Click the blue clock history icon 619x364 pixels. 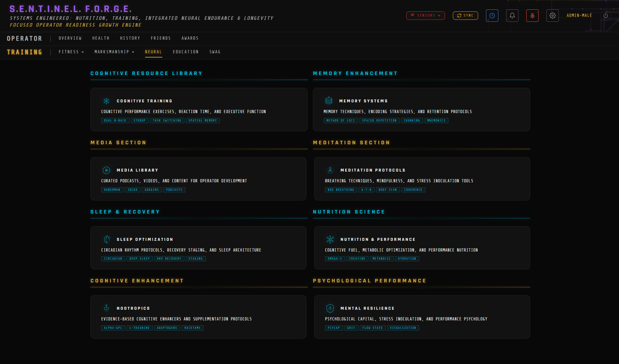pyautogui.click(x=492, y=15)
